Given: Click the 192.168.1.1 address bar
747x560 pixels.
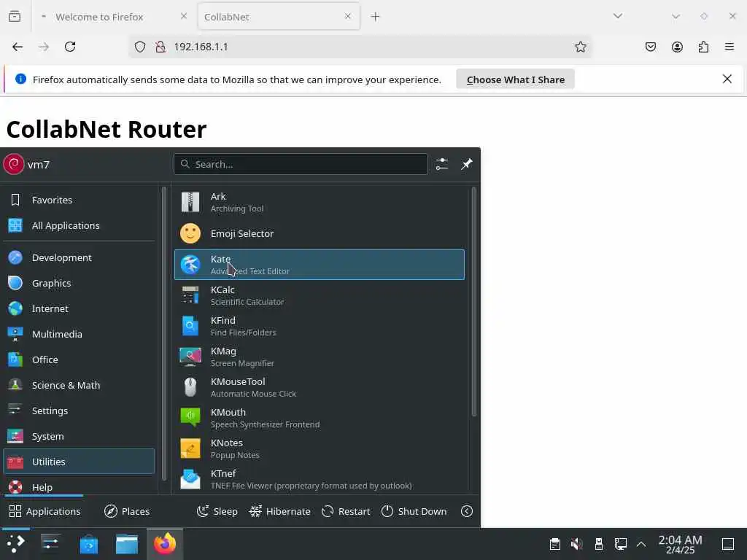Looking at the screenshot, I should point(360,47).
